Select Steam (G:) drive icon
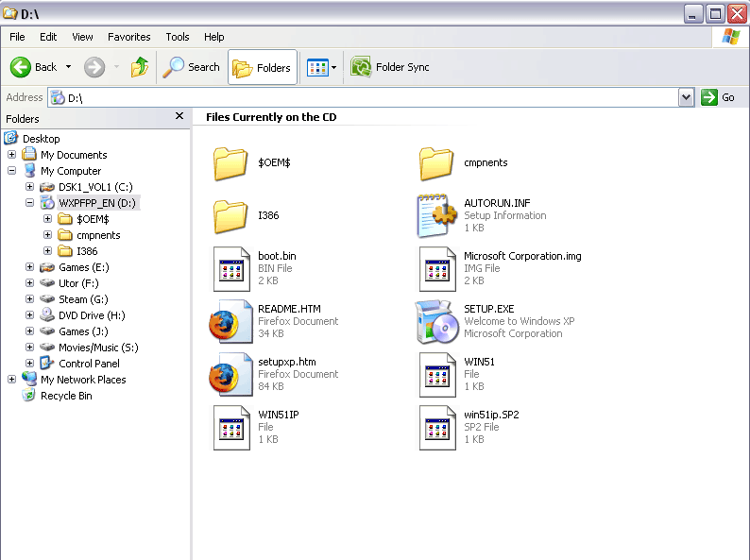The height and width of the screenshot is (560, 750). pos(47,298)
